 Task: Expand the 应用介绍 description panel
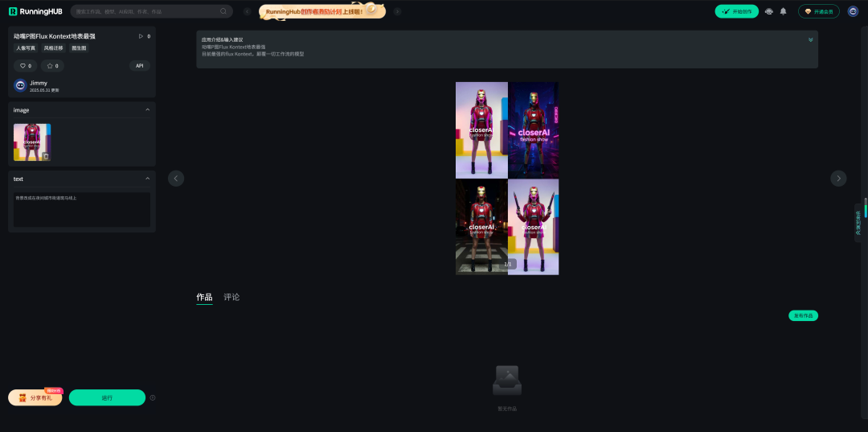pyautogui.click(x=810, y=40)
